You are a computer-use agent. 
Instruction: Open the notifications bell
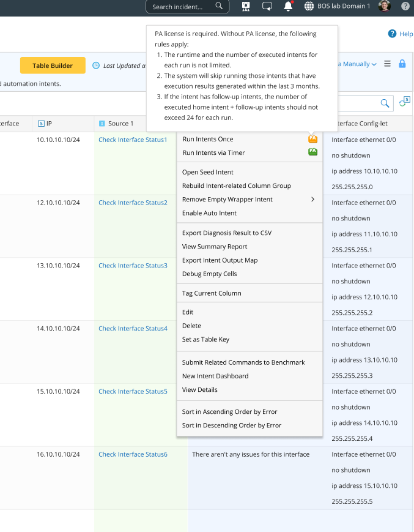tap(288, 6)
